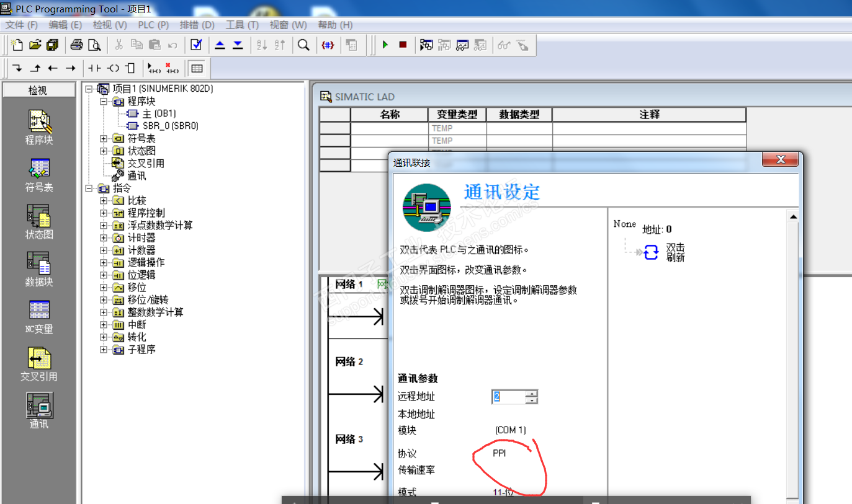Viewport: 852px width, 504px height.
Task: Click the Save project toolbar icon
Action: pyautogui.click(x=52, y=45)
